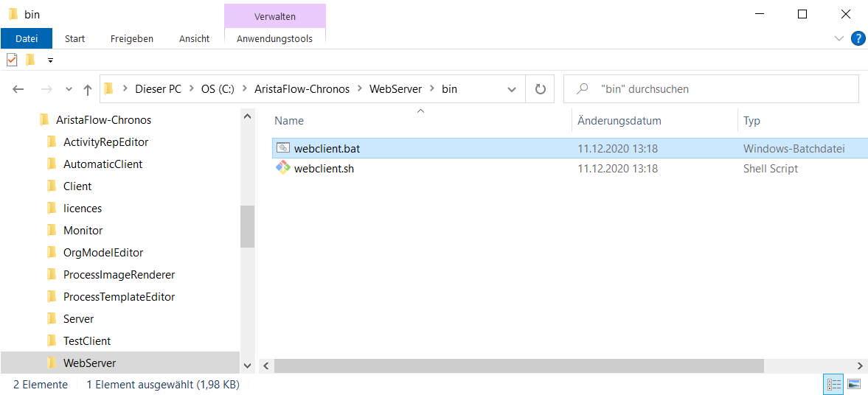Expand the address bar history dropdown
Screen dimensions: 868x395
click(x=512, y=89)
